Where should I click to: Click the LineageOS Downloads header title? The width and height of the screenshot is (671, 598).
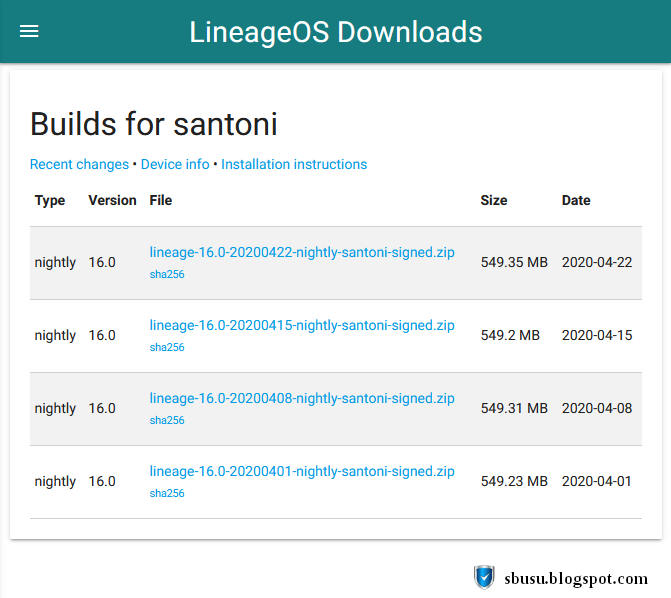[x=336, y=32]
